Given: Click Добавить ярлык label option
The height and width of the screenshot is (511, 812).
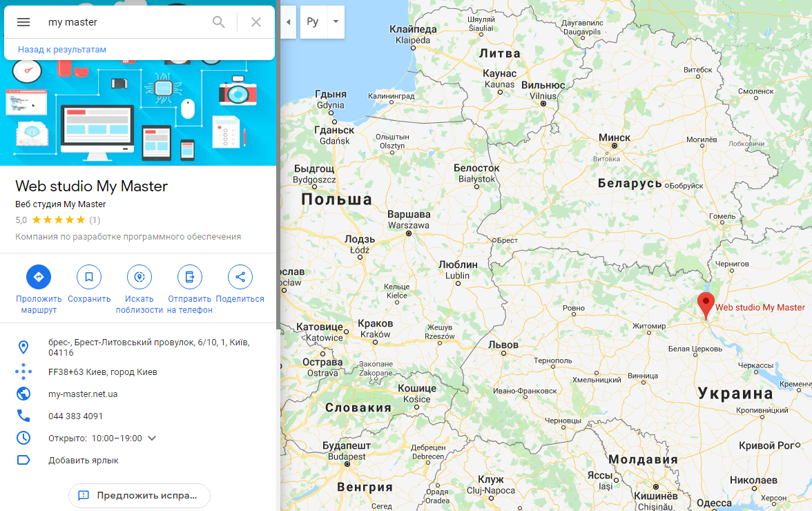Looking at the screenshot, I should (84, 461).
